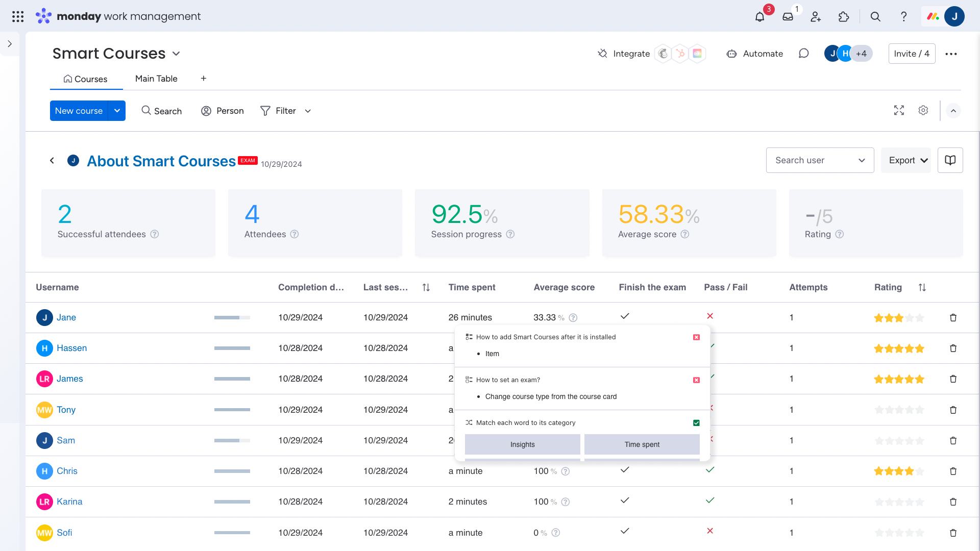Sort by Rating column arrows

922,288
